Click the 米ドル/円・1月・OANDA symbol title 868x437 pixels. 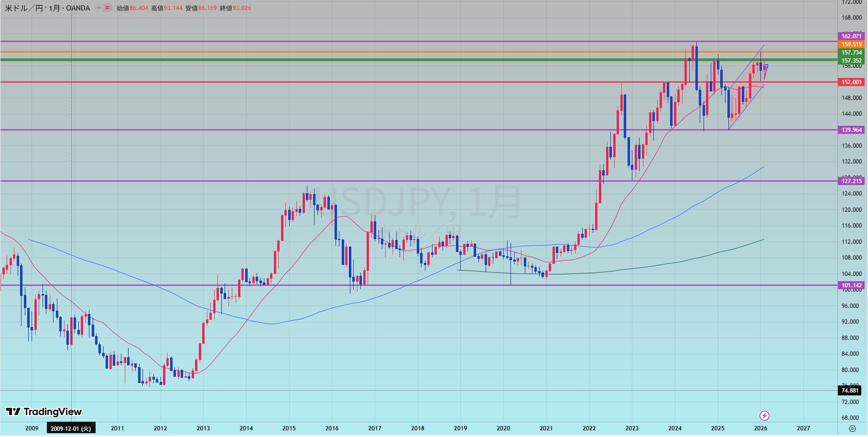47,8
